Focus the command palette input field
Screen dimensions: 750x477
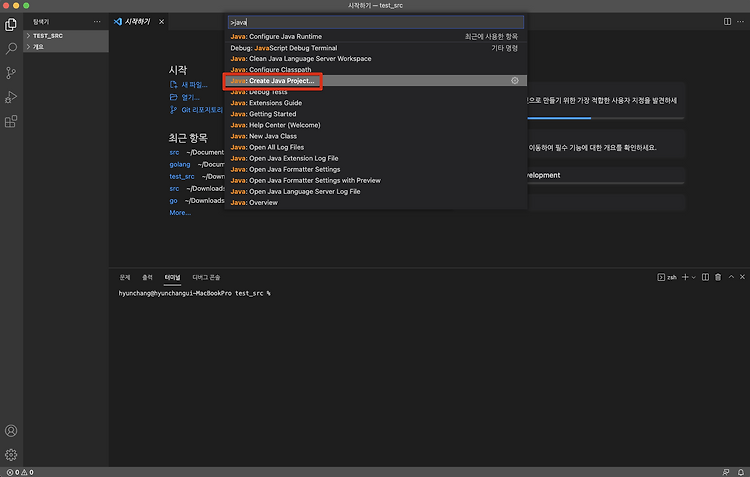pyautogui.click(x=376, y=22)
